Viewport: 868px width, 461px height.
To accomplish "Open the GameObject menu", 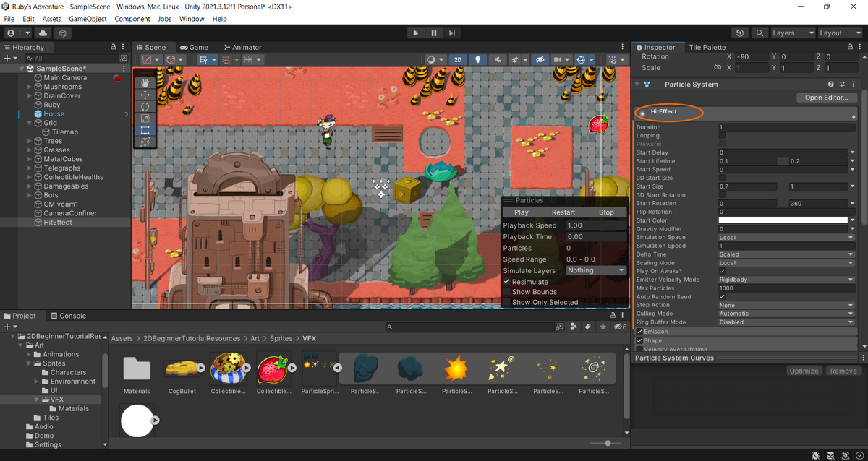I will click(88, 19).
